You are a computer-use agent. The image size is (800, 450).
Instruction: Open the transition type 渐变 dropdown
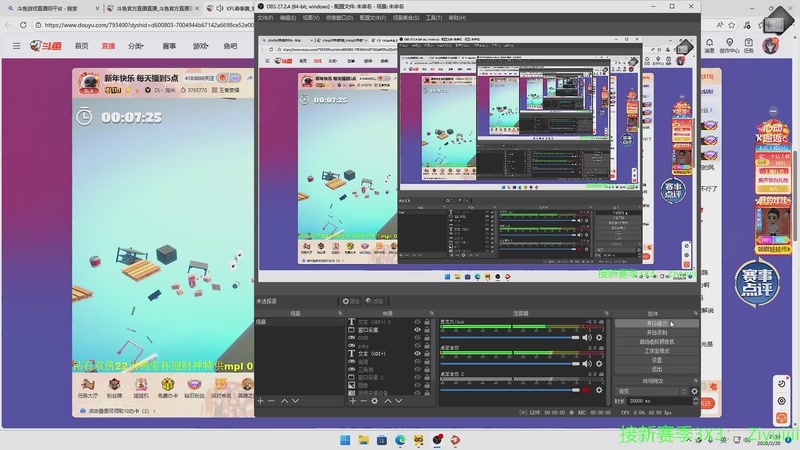tap(652, 391)
